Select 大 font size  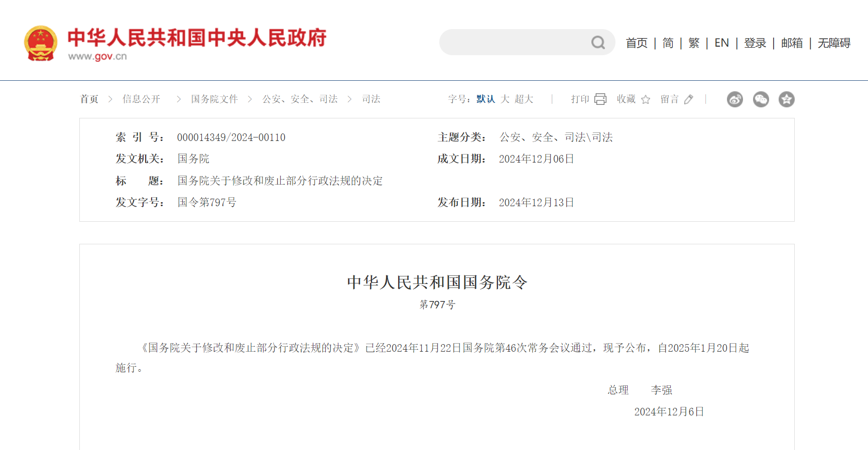coord(505,99)
